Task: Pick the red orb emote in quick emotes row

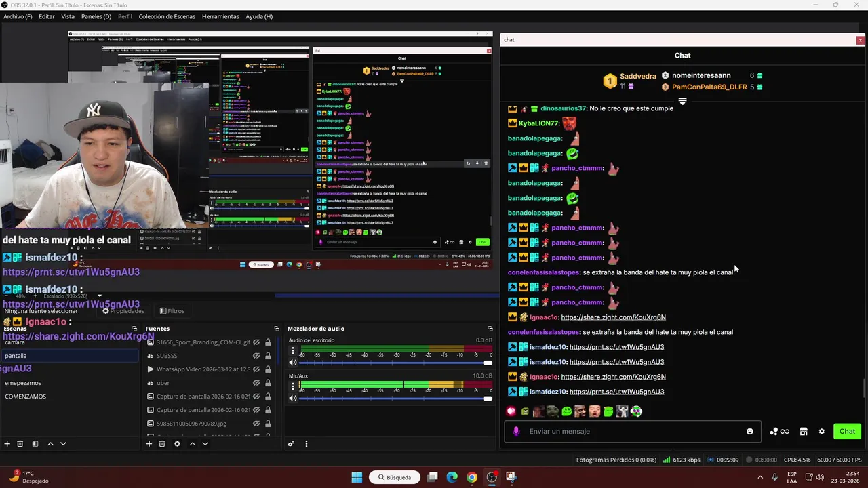Action: click(511, 411)
